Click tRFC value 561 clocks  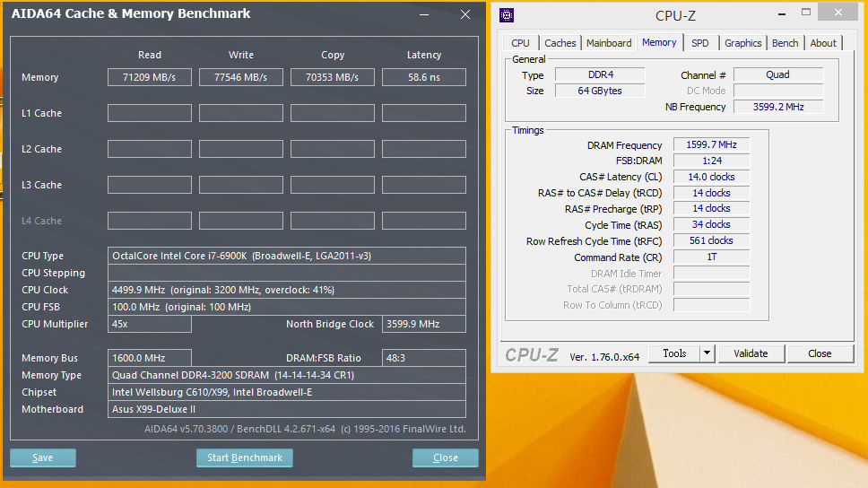click(x=711, y=240)
